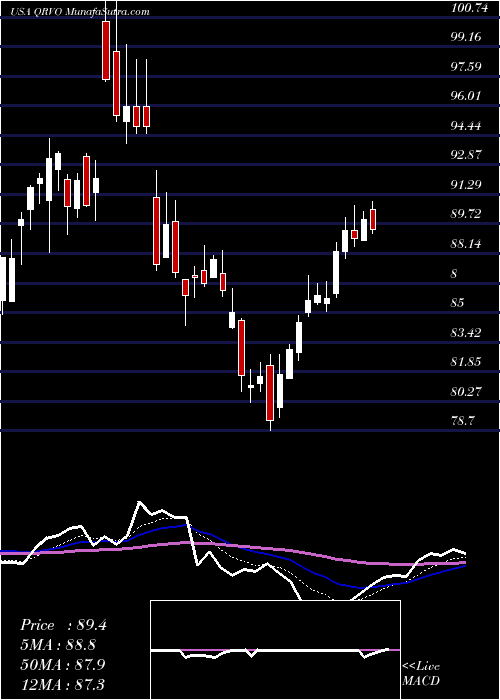Screen dimensions: 500x700
Task: Click the last red candlestick on the right
Action: coord(373,219)
